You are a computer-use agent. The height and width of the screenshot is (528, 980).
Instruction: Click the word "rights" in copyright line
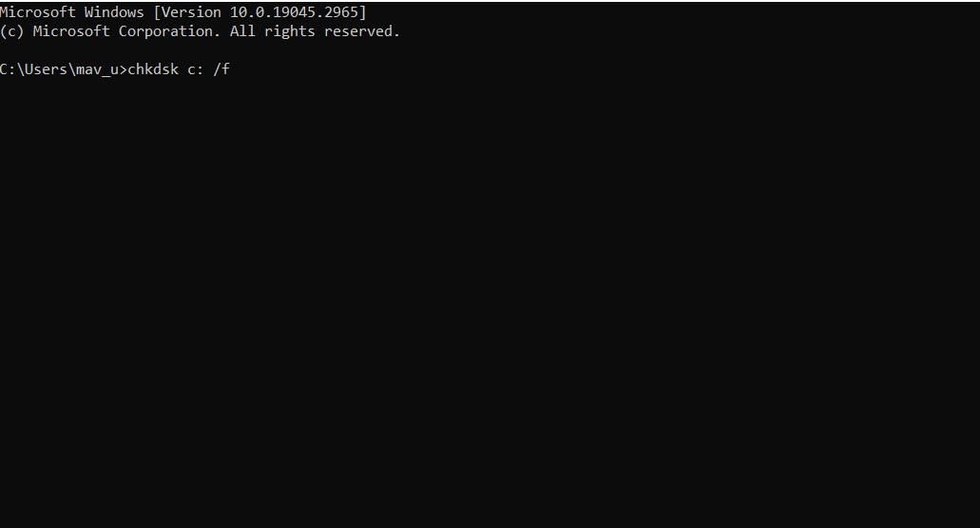pyautogui.click(x=289, y=31)
